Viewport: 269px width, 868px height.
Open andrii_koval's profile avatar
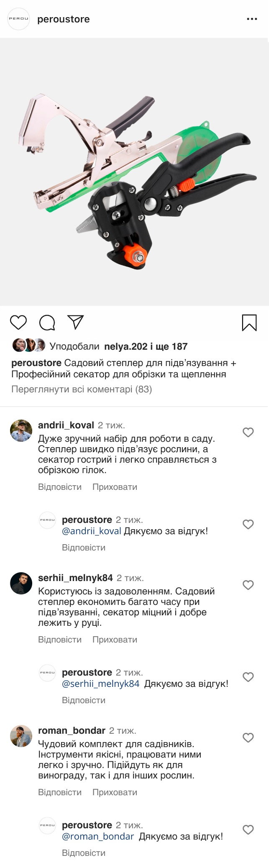[21, 431]
